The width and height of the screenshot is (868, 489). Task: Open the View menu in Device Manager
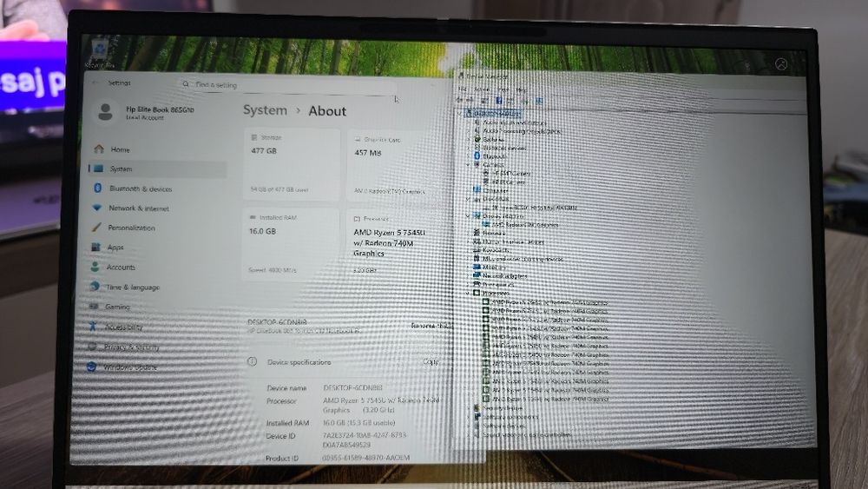tap(503, 89)
